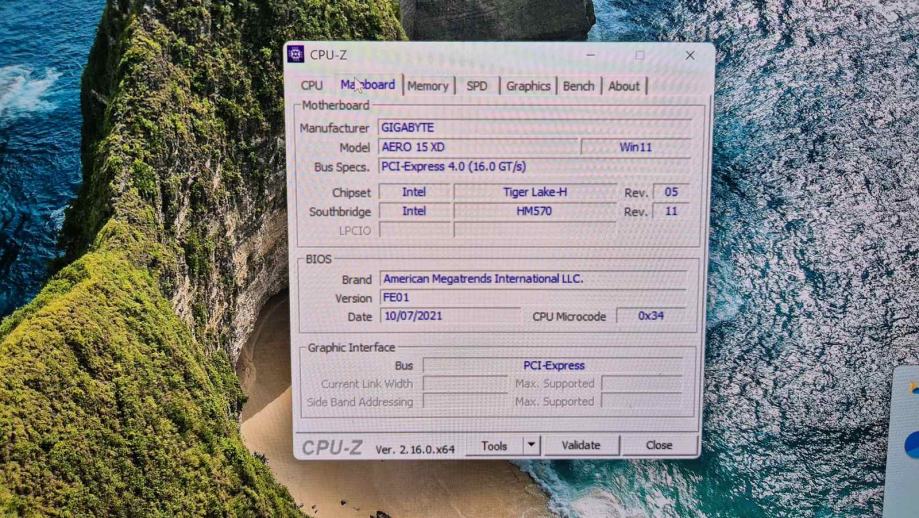The image size is (919, 518).
Task: Click the CPU-Z app icon in title bar
Action: point(295,54)
